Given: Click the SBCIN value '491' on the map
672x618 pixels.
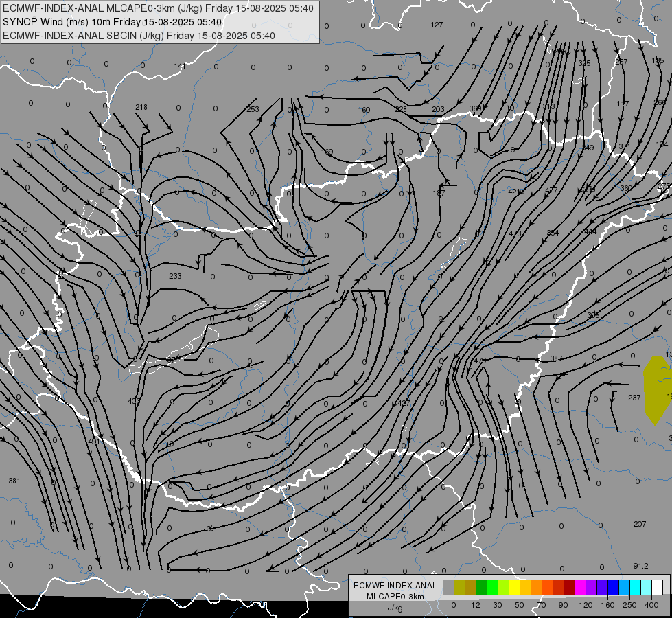Looking at the screenshot, I should coord(93,442).
